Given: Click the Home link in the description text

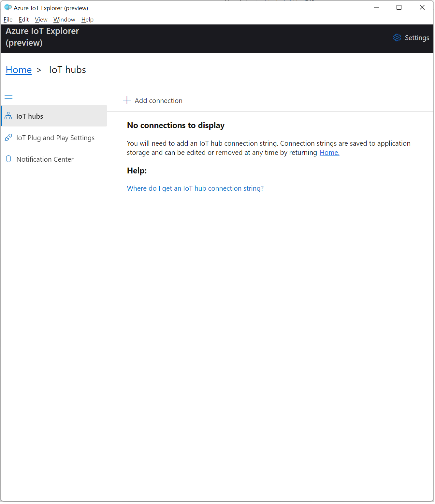Looking at the screenshot, I should 329,153.
